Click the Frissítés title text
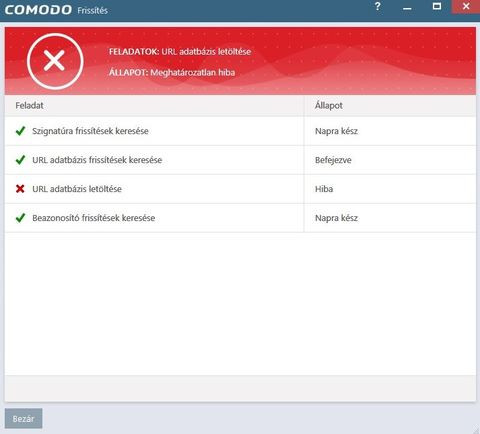 pos(92,11)
